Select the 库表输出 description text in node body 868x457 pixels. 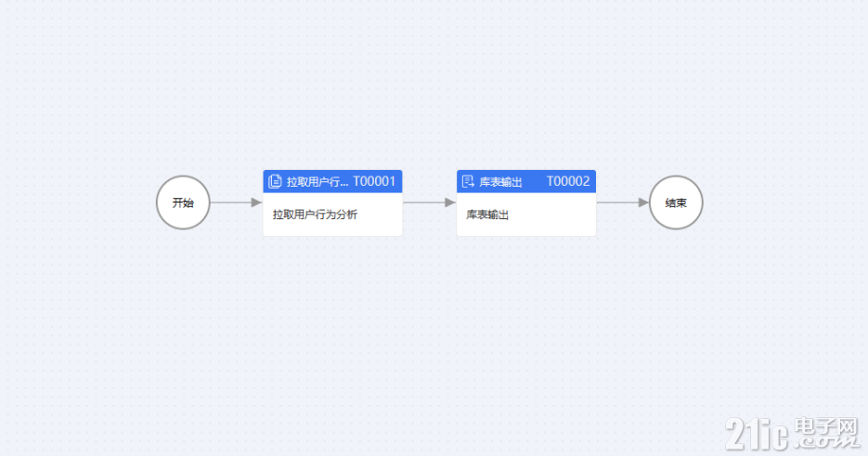click(x=487, y=215)
